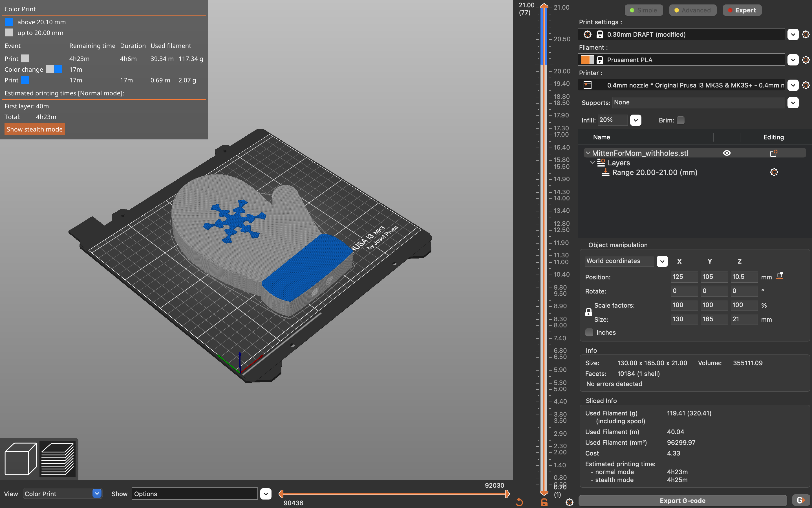This screenshot has height=508, width=812.
Task: Switch to sliced layers preview icon
Action: [58, 459]
